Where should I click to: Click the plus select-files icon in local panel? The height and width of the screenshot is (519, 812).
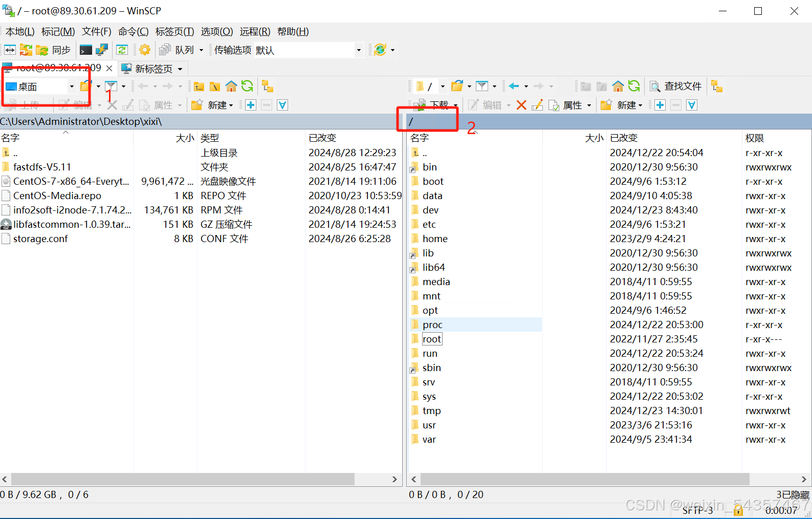(x=251, y=105)
